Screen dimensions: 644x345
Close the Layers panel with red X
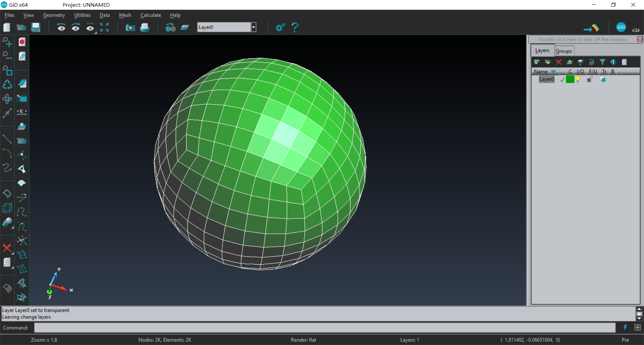(x=640, y=39)
